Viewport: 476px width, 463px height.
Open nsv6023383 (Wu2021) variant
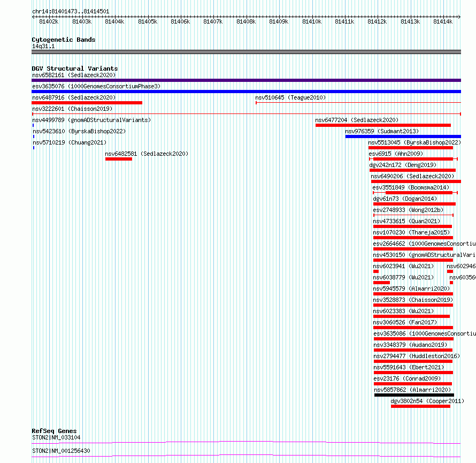(403, 311)
